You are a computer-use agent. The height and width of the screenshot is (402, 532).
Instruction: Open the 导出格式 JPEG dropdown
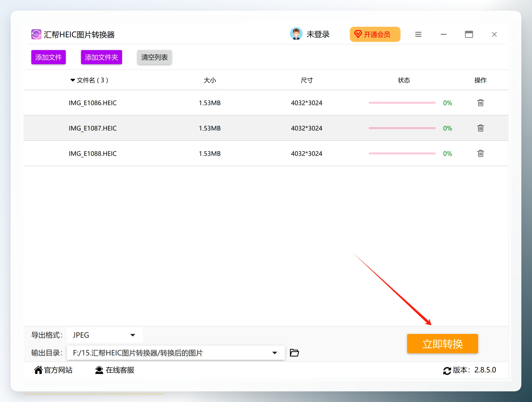click(105, 335)
